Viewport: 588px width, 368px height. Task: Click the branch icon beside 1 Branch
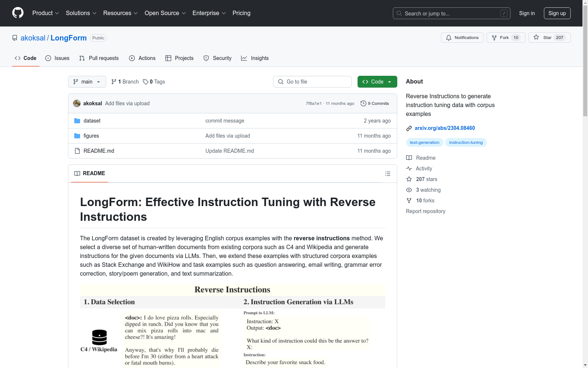114,82
